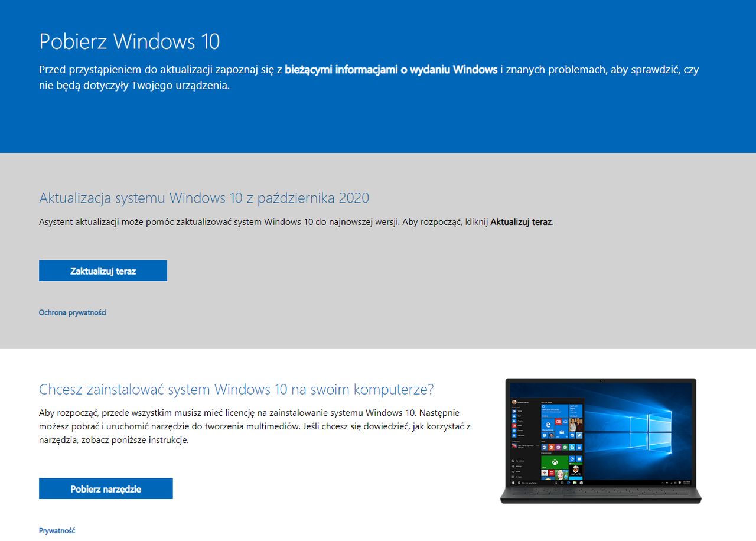Screen dimensions: 756x541
Task: Click the October 2020 update heading
Action: pos(204,197)
